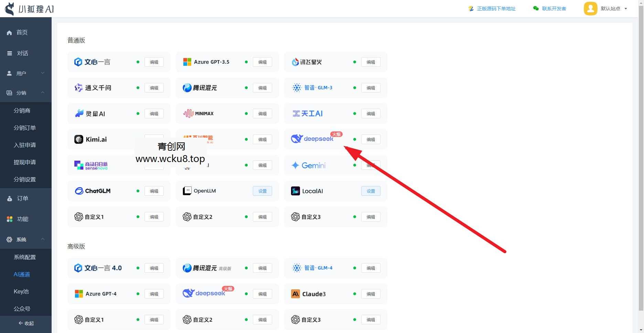
Task: Click the 设置 button for OpenLLM
Action: [262, 191]
